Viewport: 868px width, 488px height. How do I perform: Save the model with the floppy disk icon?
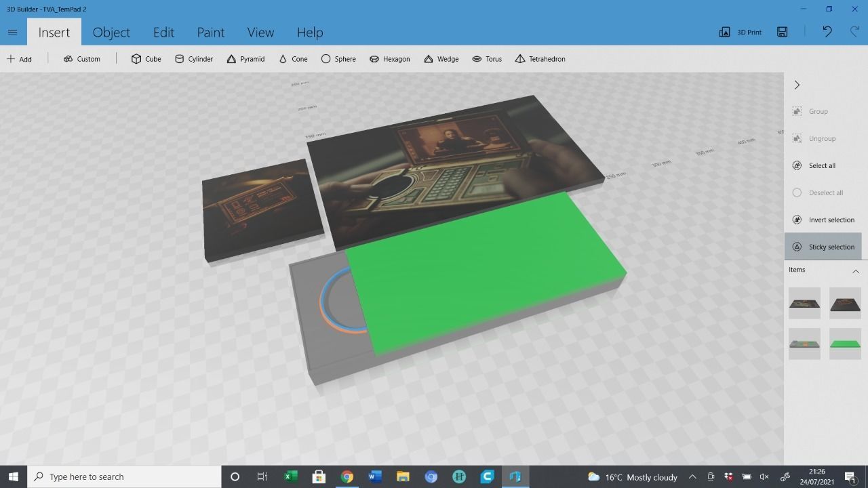click(x=783, y=32)
